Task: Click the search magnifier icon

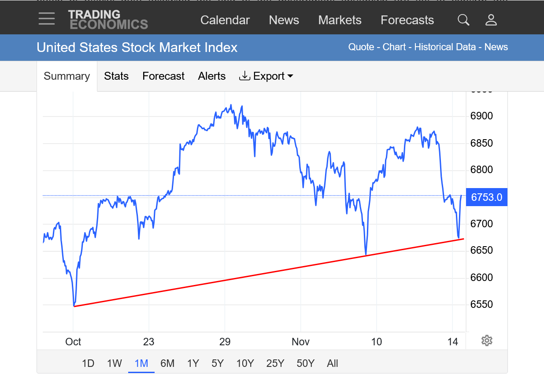Action: point(463,20)
